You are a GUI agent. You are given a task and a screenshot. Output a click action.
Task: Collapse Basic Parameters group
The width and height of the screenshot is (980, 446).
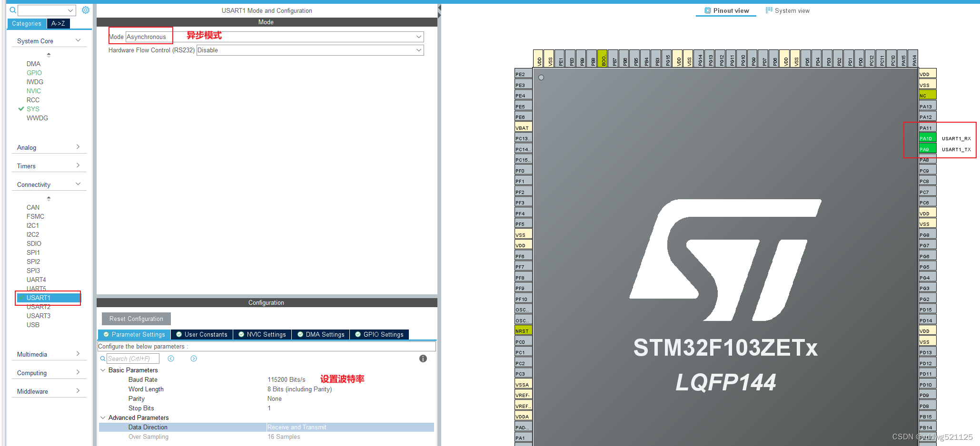103,370
